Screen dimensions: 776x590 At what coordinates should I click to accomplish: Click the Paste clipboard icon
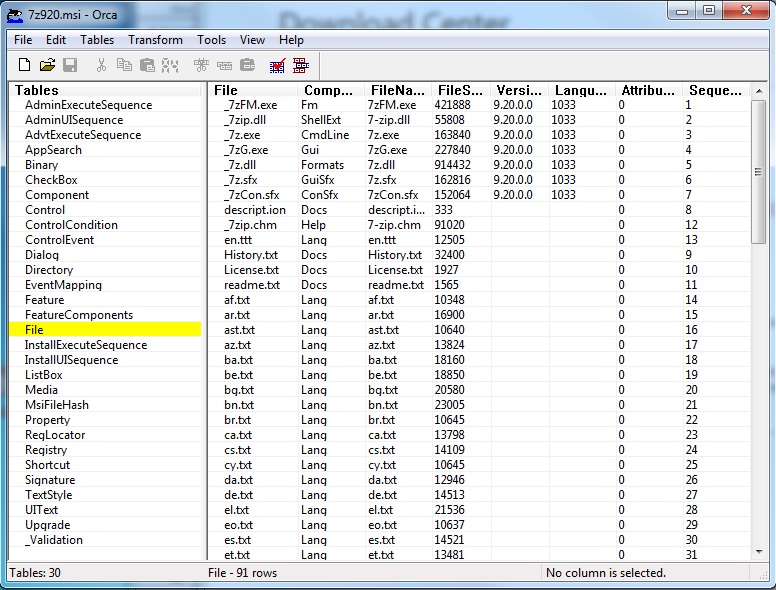tap(147, 65)
